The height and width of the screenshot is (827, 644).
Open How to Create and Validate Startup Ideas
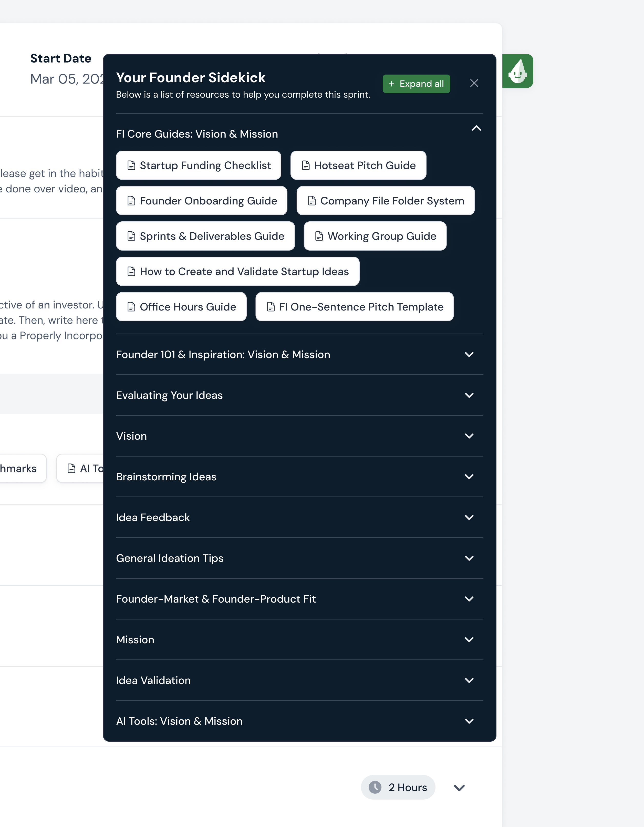click(237, 272)
